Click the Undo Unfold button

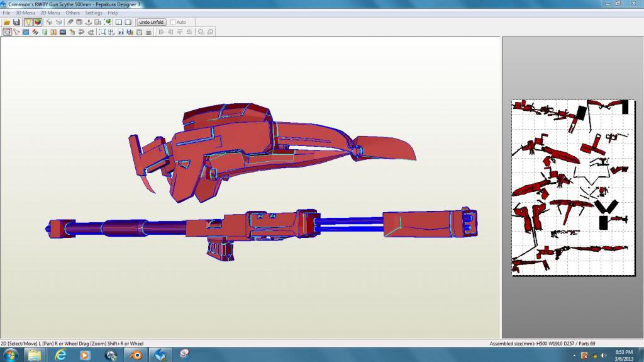coord(151,22)
